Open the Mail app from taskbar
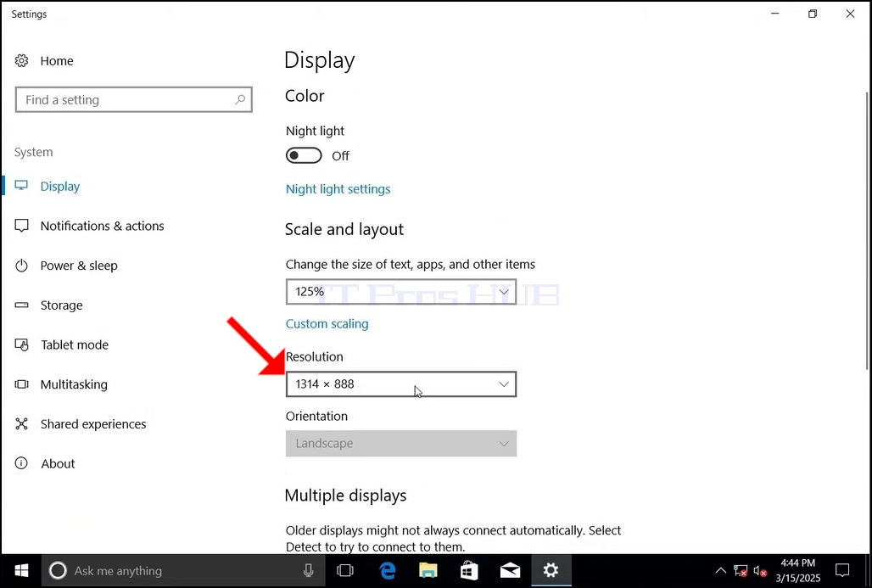 click(510, 570)
